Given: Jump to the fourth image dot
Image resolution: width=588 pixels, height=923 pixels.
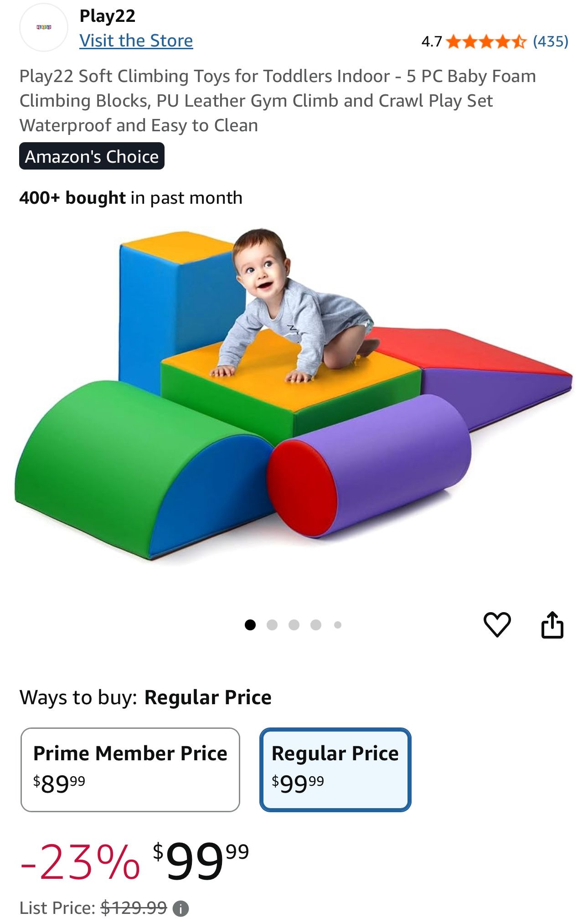Looking at the screenshot, I should click(x=316, y=624).
